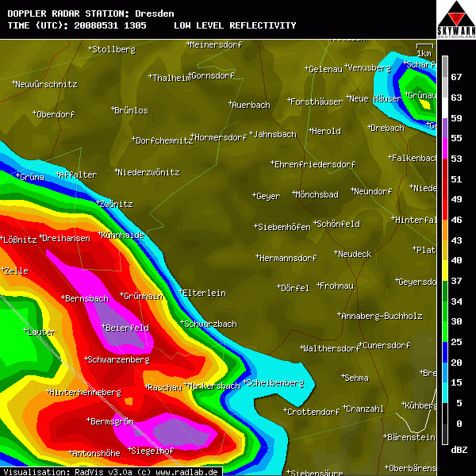
Task: Click the 63 dBZ legend value
Action: [x=456, y=98]
